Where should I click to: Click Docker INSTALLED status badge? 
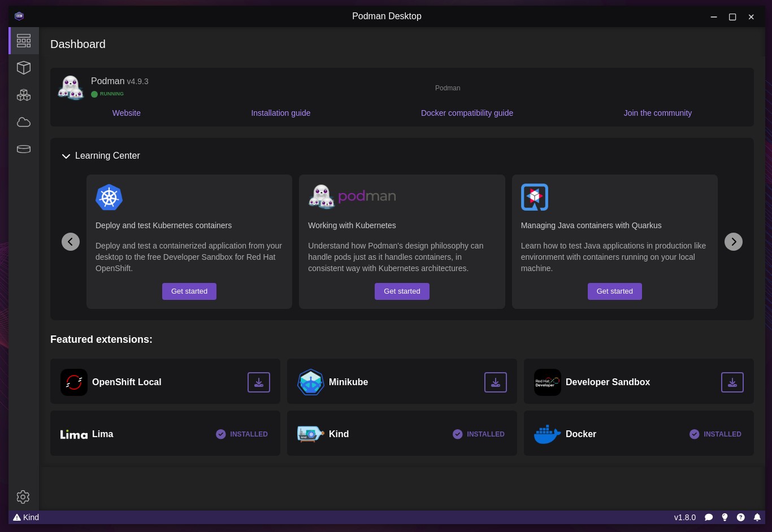point(715,434)
